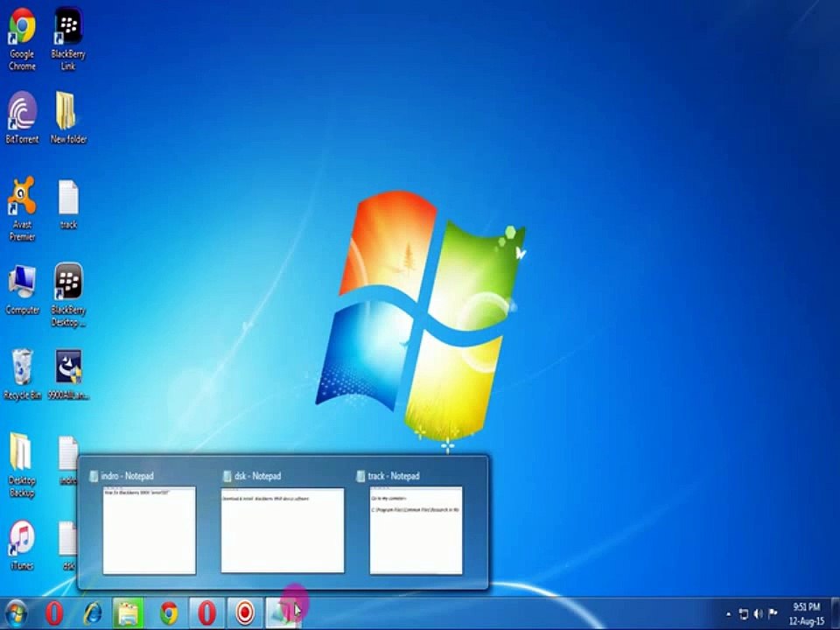Open Google Chrome from the taskbar
Viewport: 840px width, 630px height.
click(169, 613)
